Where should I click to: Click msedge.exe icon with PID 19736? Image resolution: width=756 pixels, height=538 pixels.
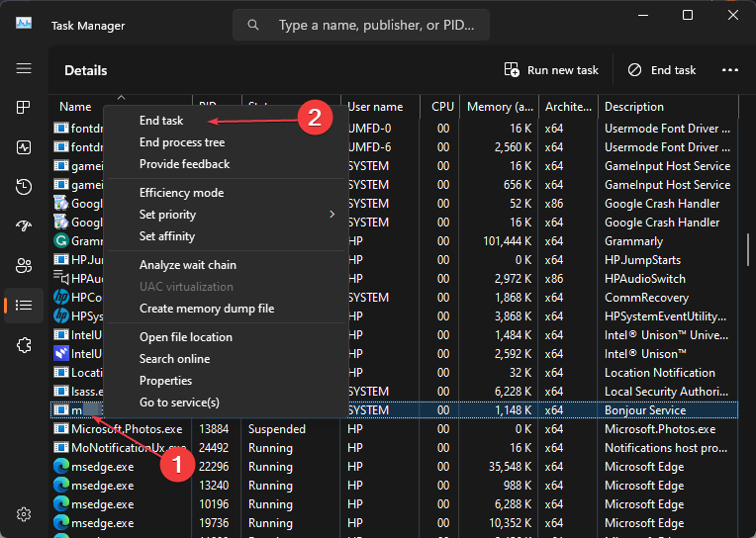60,522
